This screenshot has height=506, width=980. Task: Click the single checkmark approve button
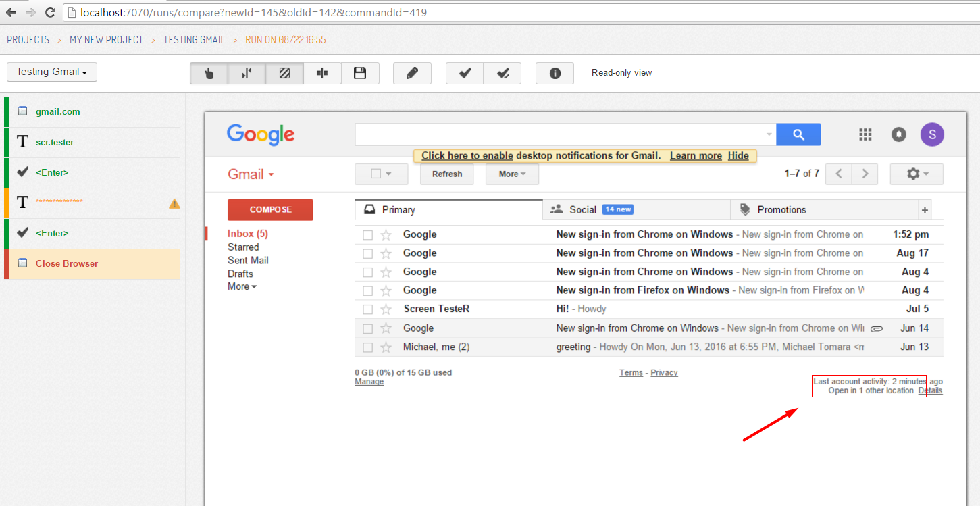click(465, 73)
